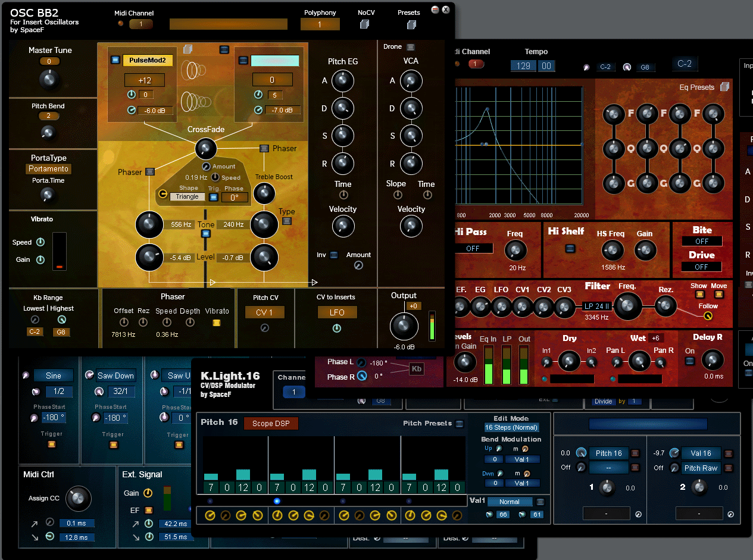Toggle the Filter Move button

coord(718,294)
